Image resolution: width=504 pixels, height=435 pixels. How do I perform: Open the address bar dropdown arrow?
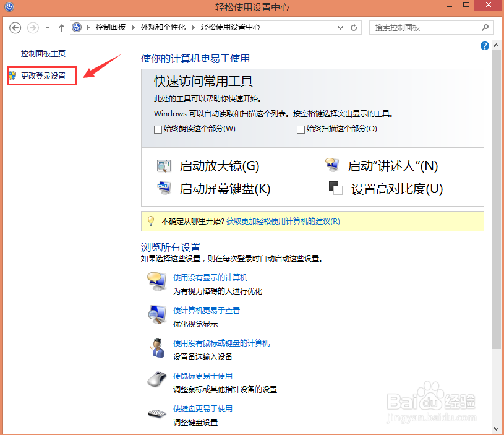(340, 27)
